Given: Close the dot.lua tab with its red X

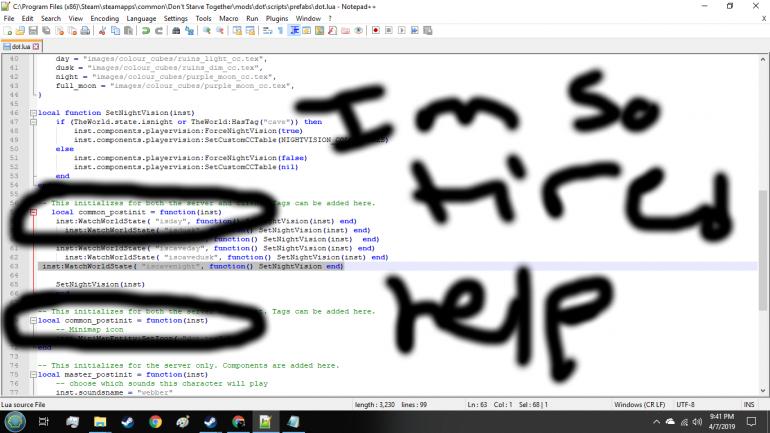Looking at the screenshot, I should [36, 47].
